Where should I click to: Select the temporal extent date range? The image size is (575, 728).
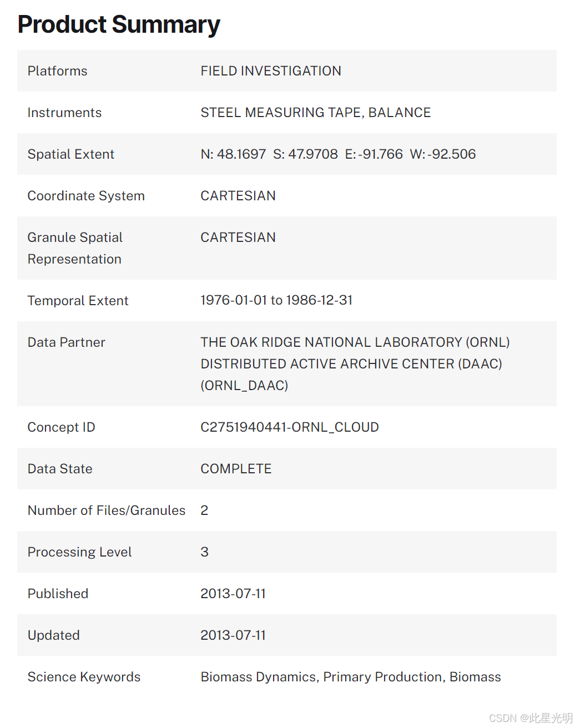pyautogui.click(x=276, y=300)
